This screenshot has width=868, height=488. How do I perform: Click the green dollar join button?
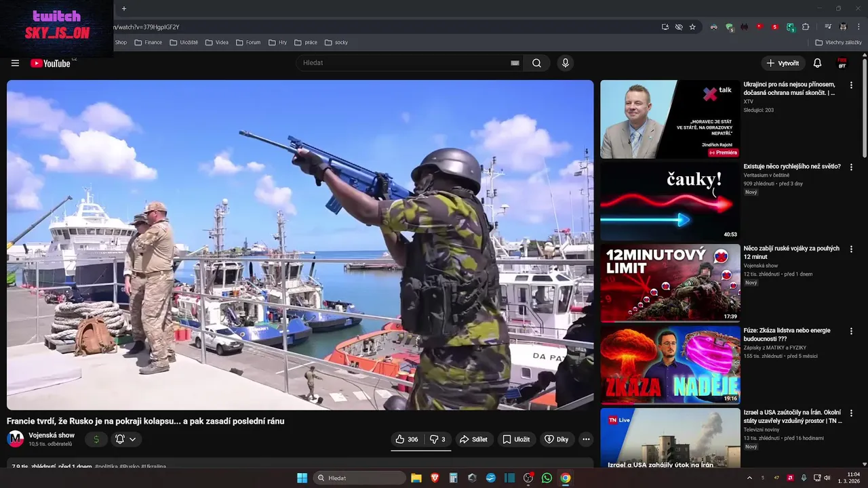pyautogui.click(x=96, y=439)
